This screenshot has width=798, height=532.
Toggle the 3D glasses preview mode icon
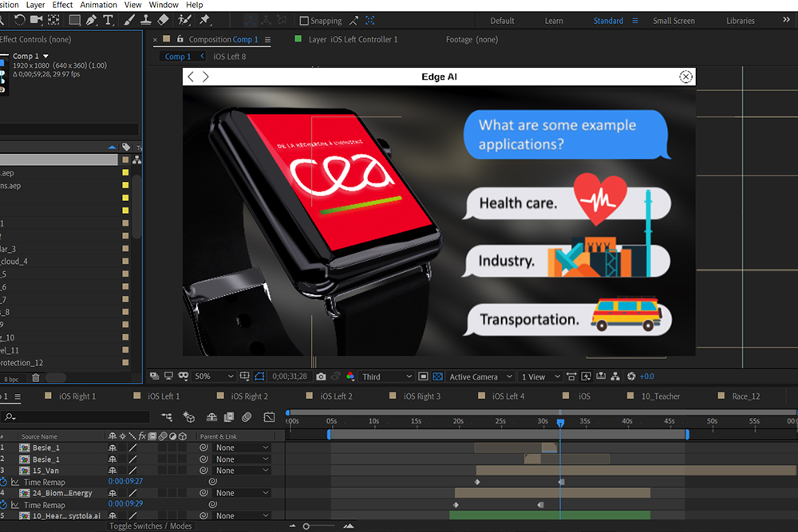184,376
